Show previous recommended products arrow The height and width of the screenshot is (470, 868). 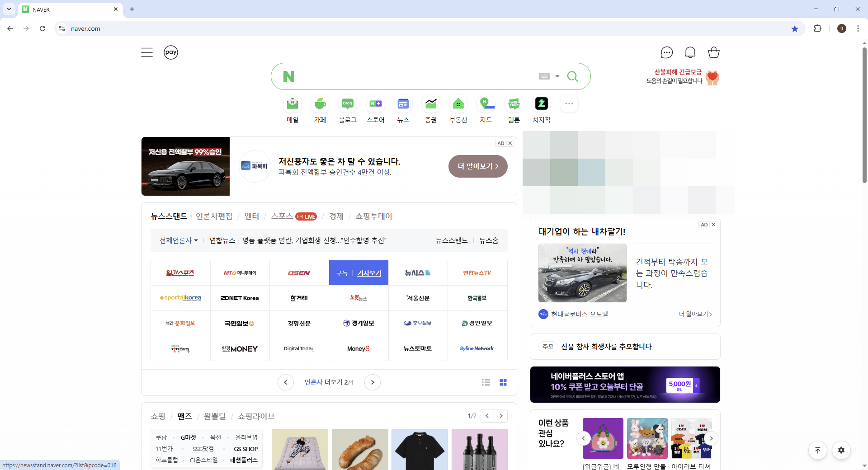click(584, 438)
